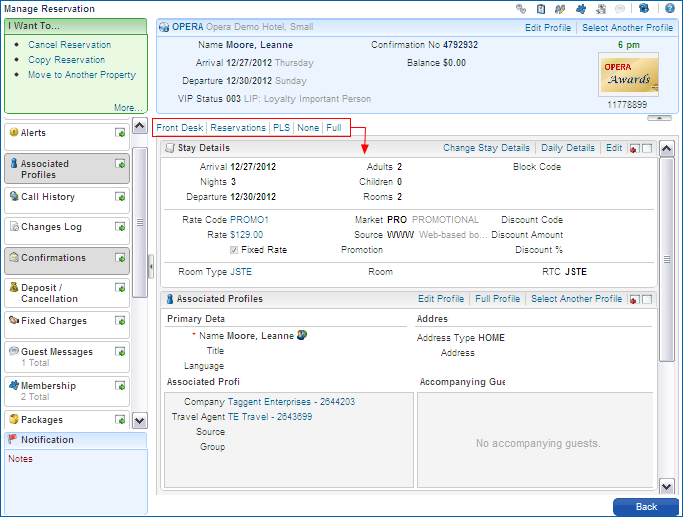Click Move to Another Property link
The width and height of the screenshot is (683, 517).
82,74
